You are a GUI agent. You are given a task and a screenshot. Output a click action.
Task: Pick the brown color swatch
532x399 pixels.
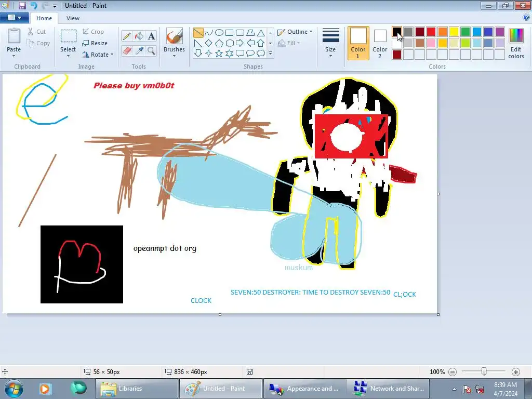click(x=420, y=43)
